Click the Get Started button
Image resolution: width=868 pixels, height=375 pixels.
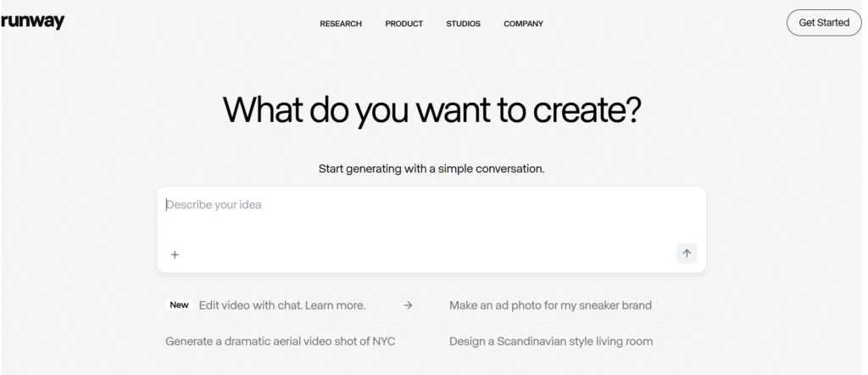pyautogui.click(x=823, y=23)
